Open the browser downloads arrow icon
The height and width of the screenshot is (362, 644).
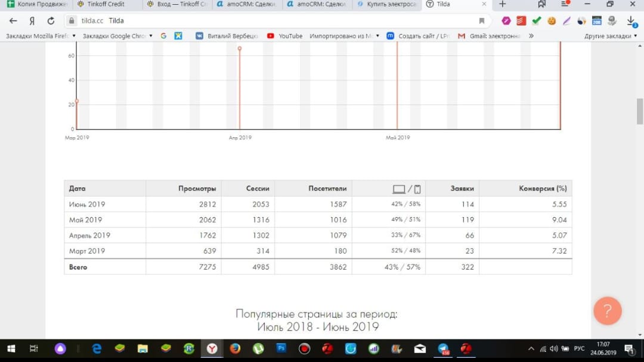point(631,21)
